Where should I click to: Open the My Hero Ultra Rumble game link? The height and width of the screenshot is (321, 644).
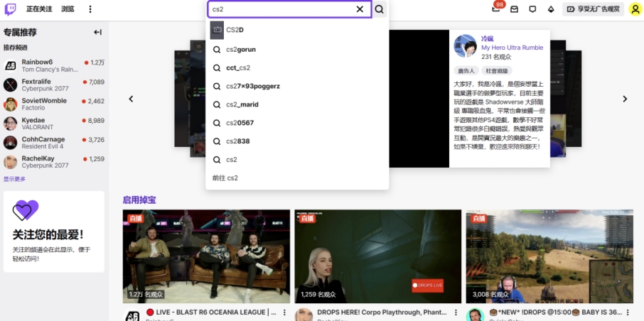[512, 48]
